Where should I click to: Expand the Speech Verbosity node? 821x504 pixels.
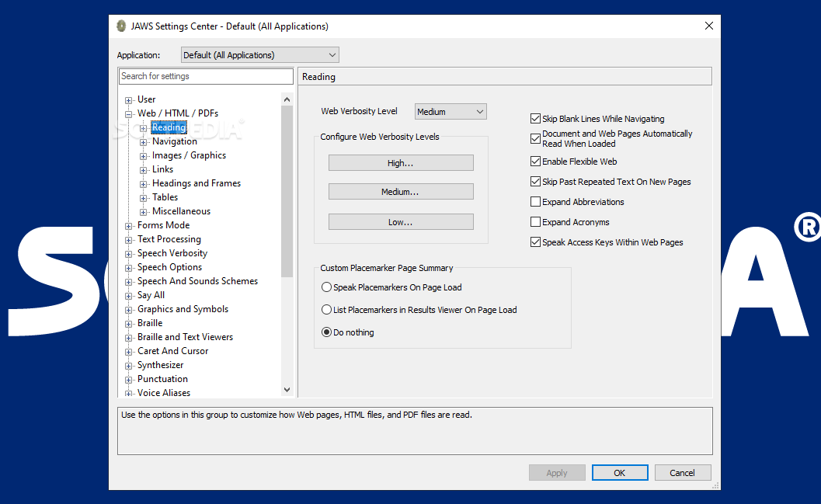(x=128, y=254)
